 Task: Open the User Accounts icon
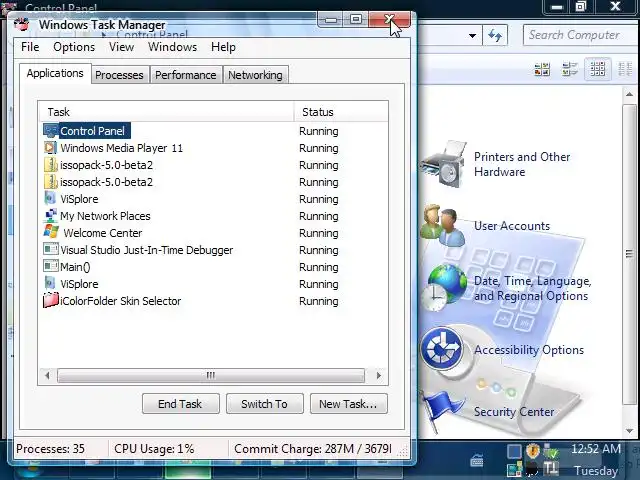click(444, 226)
